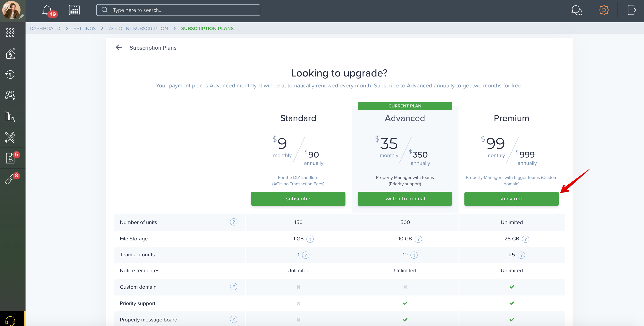
Task: Go to Settings breadcrumb
Action: coord(85,28)
